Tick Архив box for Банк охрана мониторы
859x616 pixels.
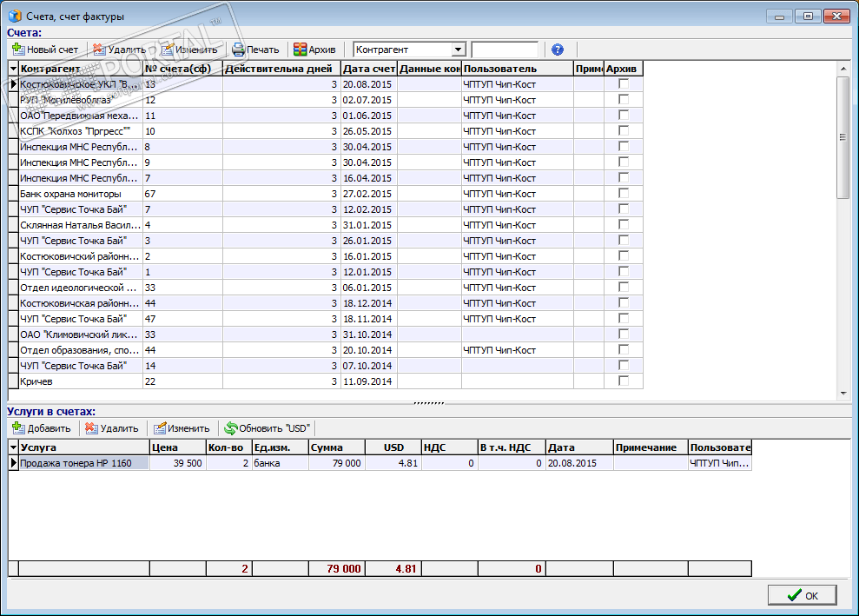624,193
